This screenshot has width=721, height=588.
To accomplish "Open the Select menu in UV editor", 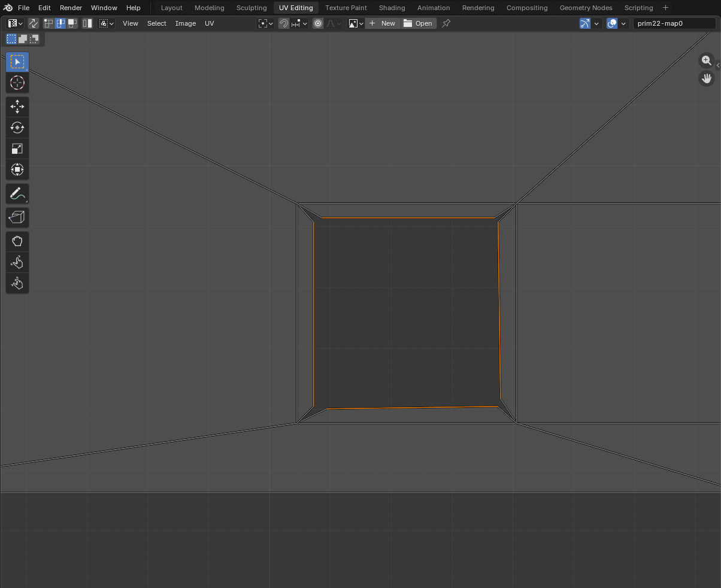I will click(x=156, y=23).
